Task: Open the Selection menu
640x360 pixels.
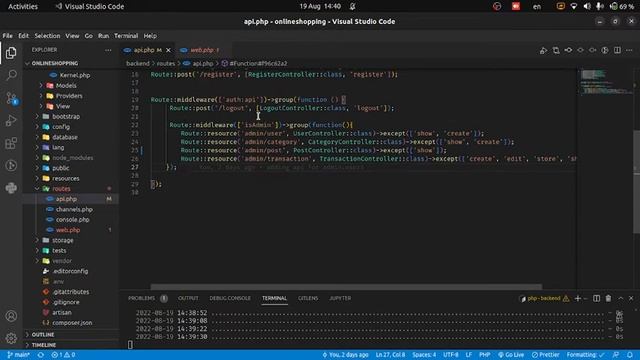Action: 47,36
